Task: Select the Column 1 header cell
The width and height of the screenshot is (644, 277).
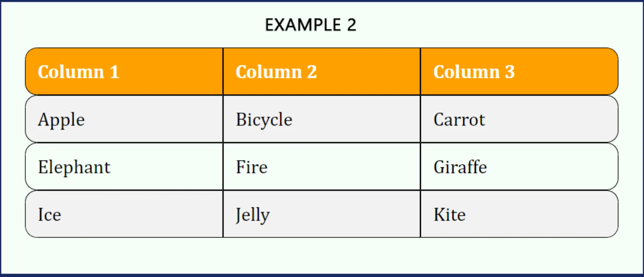Action: 124,72
